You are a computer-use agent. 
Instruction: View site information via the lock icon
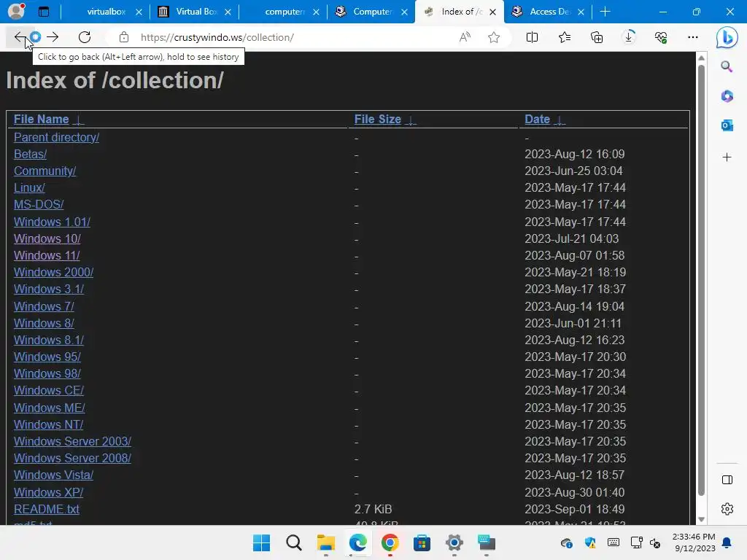click(124, 37)
